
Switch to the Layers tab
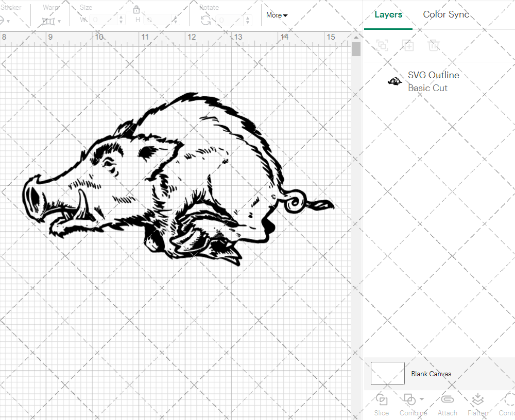click(x=388, y=14)
